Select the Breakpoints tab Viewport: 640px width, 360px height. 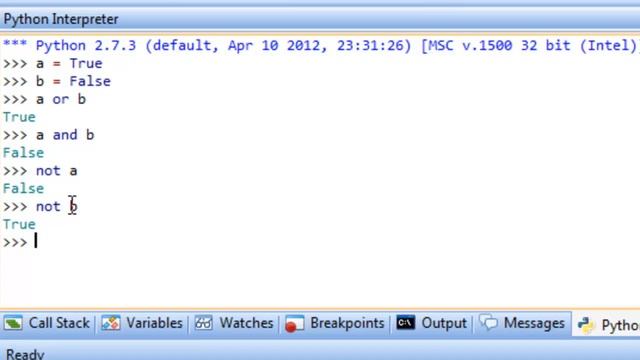point(335,324)
